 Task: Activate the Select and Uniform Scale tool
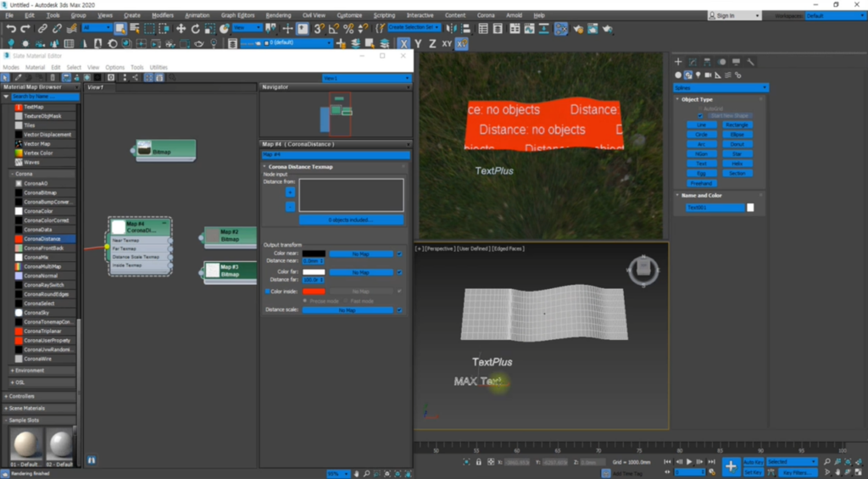click(210, 29)
